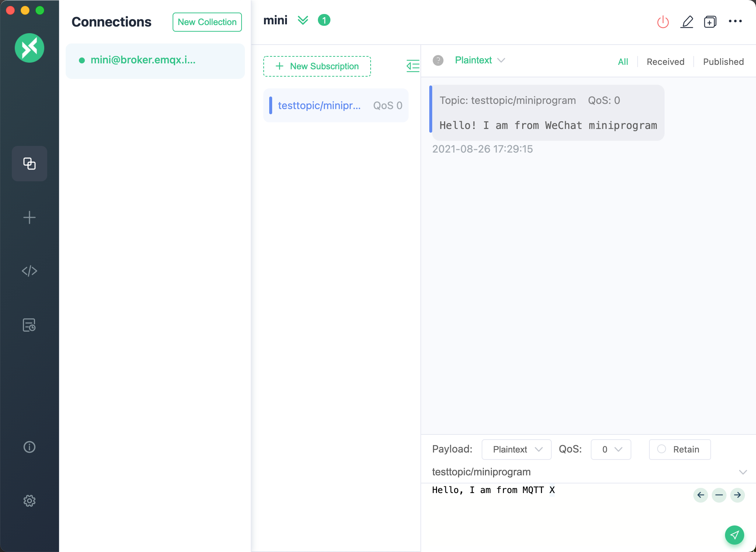
Task: Switch to the Received messages tab
Action: 665,62
